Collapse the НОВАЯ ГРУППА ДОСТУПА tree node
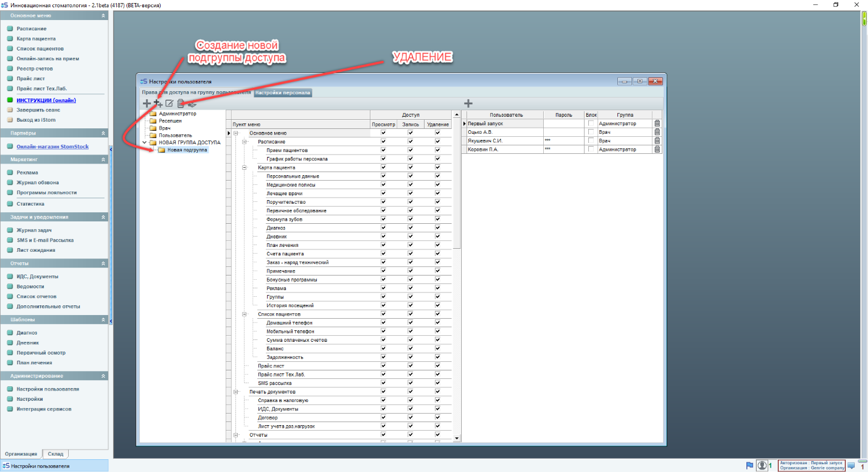 click(x=144, y=142)
